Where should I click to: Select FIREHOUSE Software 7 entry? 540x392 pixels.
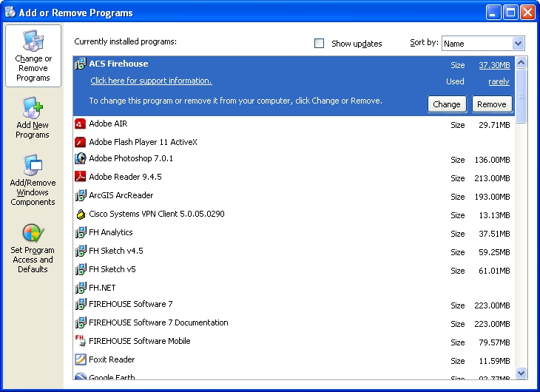point(294,305)
